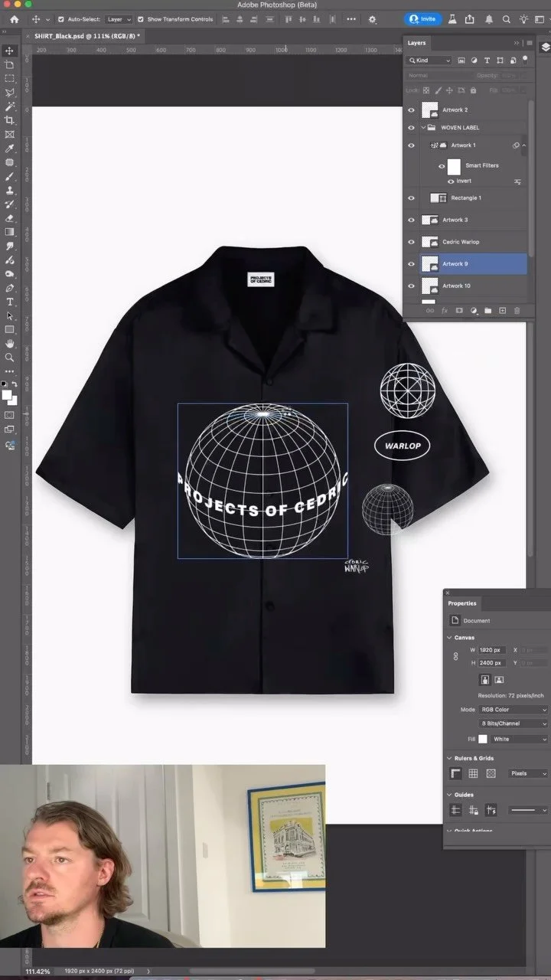Toggle the Auto-Select checkbox
The width and height of the screenshot is (551, 980).
(61, 19)
